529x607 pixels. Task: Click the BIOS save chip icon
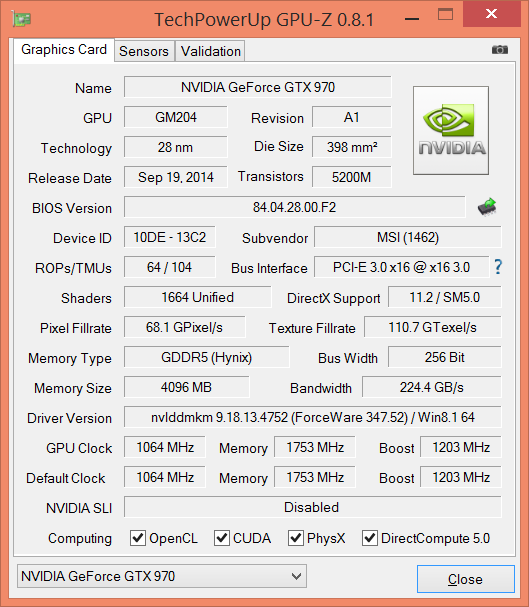tap(487, 207)
